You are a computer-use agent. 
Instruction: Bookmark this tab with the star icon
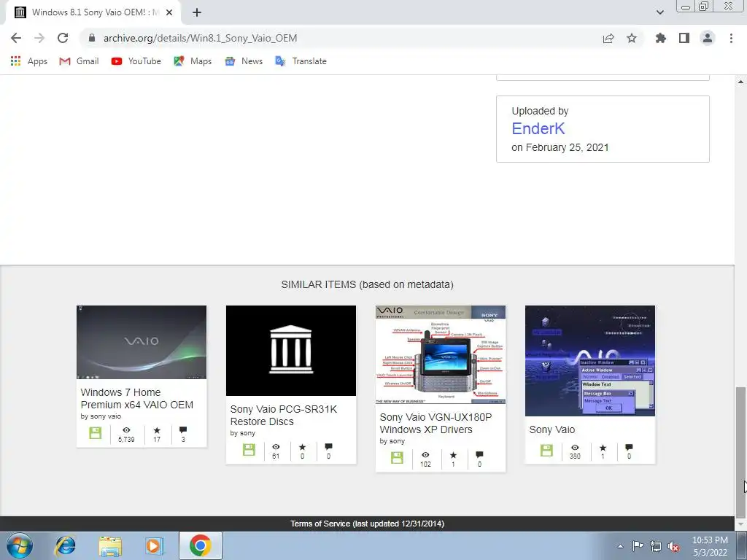point(632,38)
